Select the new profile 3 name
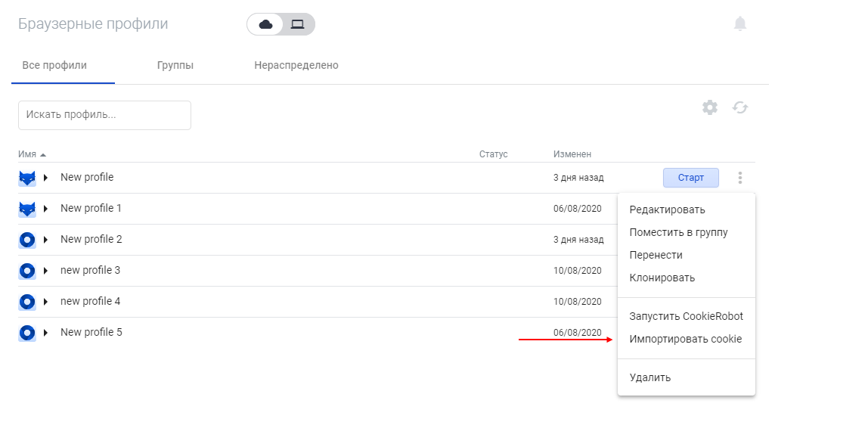Screen dimensions: 868x422 pos(90,270)
